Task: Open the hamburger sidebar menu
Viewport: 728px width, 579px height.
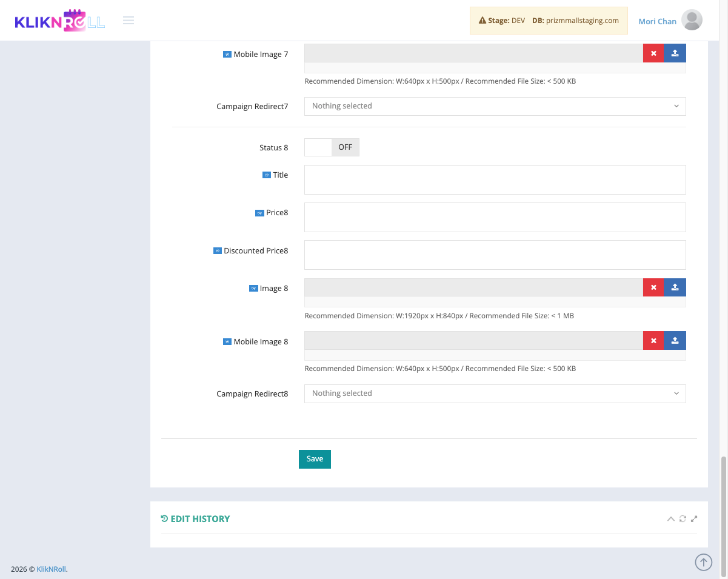Action: coord(128,21)
